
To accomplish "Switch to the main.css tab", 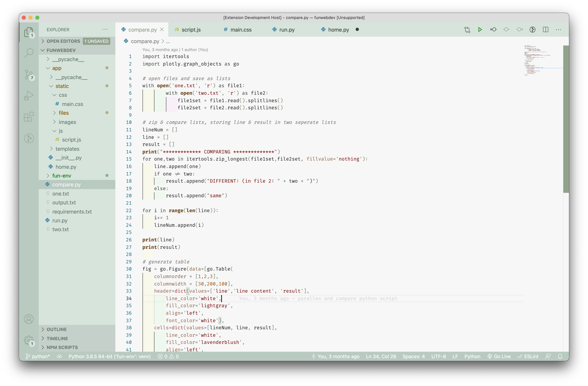I will tap(242, 30).
